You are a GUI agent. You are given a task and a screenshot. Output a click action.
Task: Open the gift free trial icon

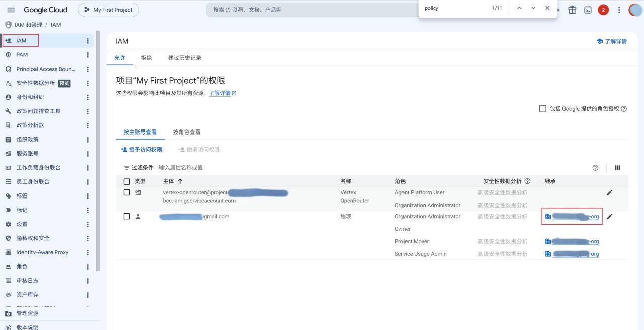tap(572, 10)
